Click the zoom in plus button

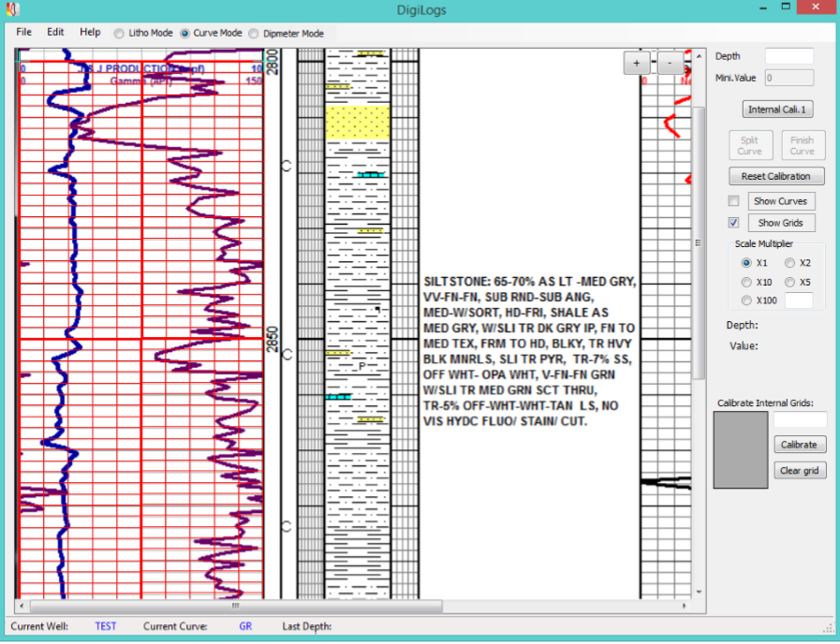[637, 64]
